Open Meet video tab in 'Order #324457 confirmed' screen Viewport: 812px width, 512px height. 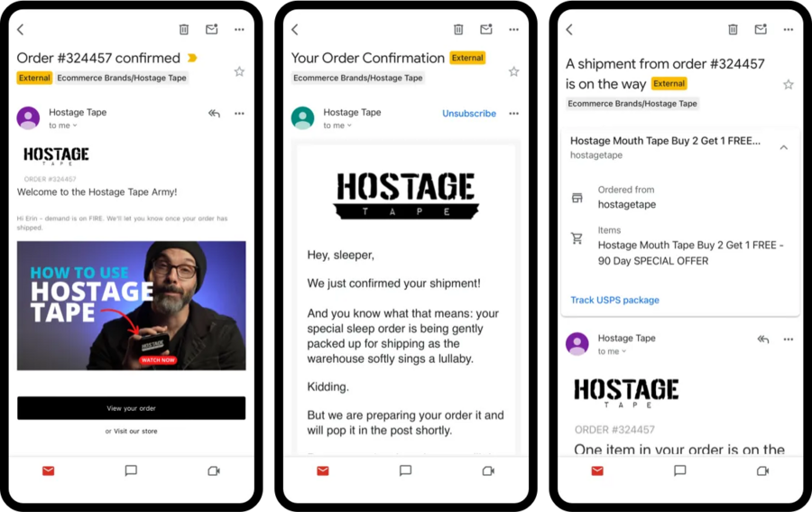click(x=214, y=470)
